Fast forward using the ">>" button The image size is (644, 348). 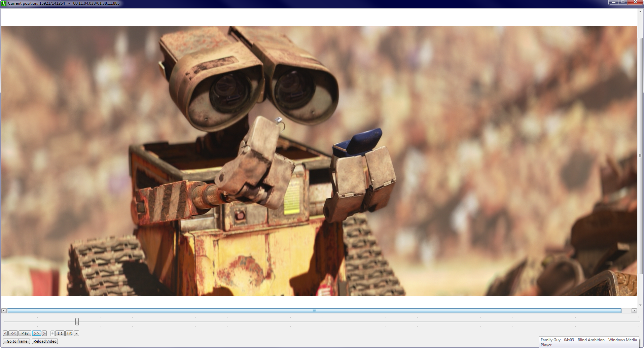tap(36, 333)
